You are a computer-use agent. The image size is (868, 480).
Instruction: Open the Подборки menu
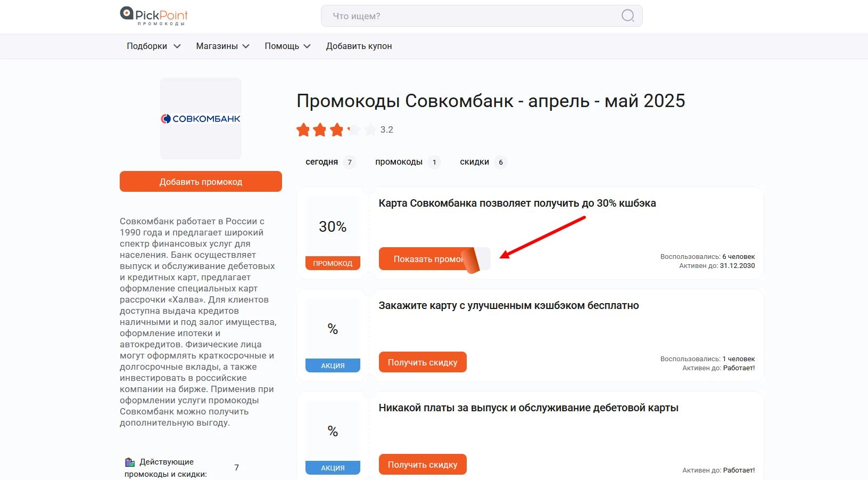coord(147,46)
